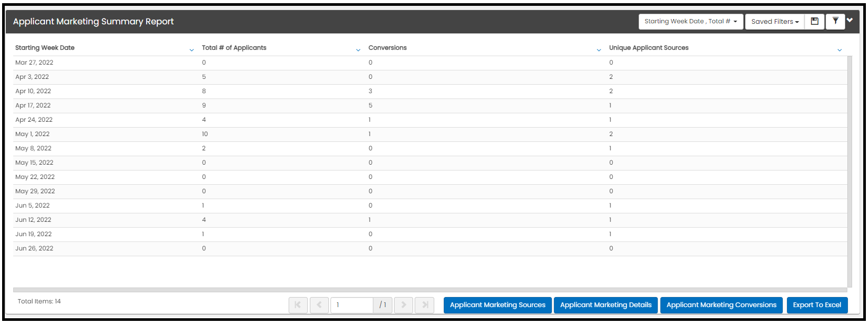
Task: Select the Apr 10, 2022 row
Action: point(429,91)
